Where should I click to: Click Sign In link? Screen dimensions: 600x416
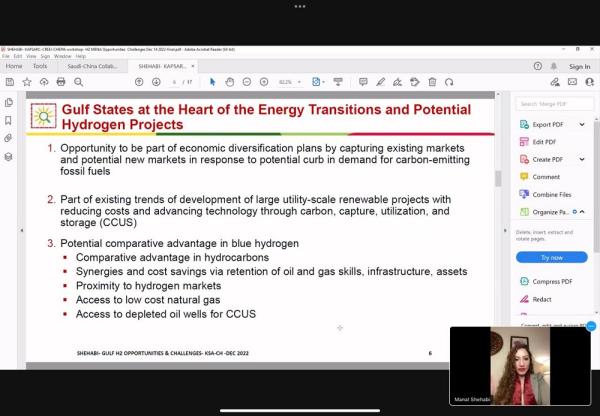point(580,67)
